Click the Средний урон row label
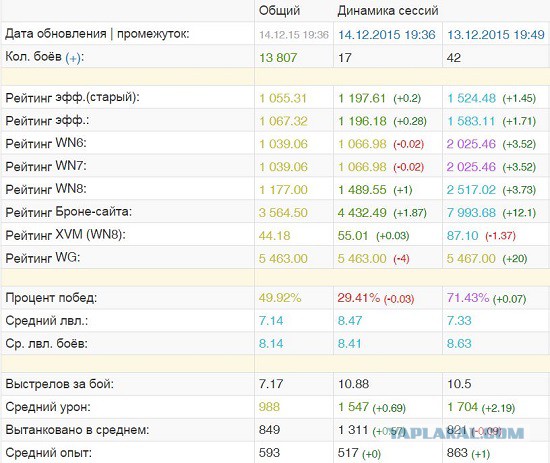 48,407
